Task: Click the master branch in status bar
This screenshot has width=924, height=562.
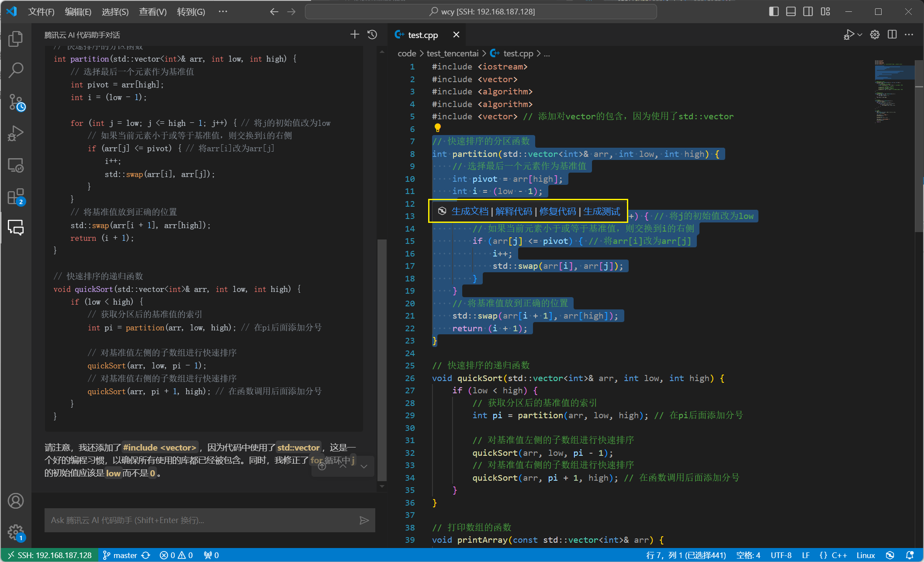Action: tap(120, 555)
